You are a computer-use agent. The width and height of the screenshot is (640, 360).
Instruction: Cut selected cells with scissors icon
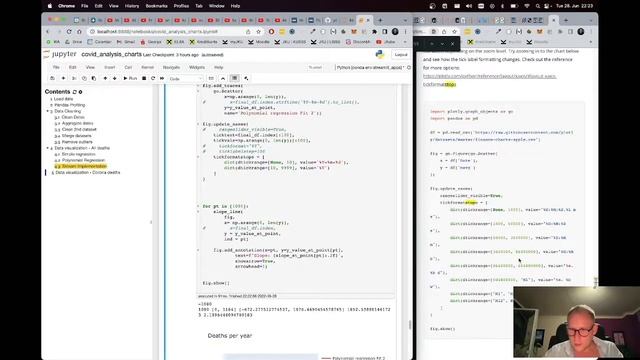pyautogui.click(x=74, y=78)
